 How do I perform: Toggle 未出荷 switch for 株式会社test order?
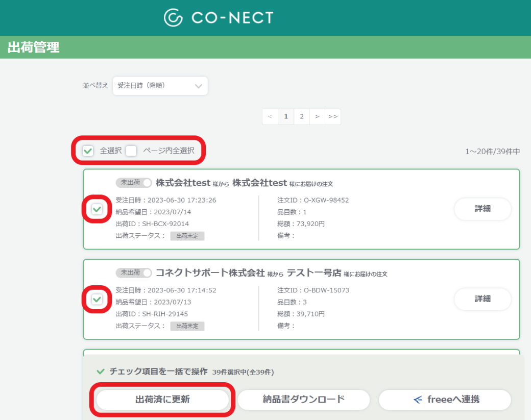point(134,183)
